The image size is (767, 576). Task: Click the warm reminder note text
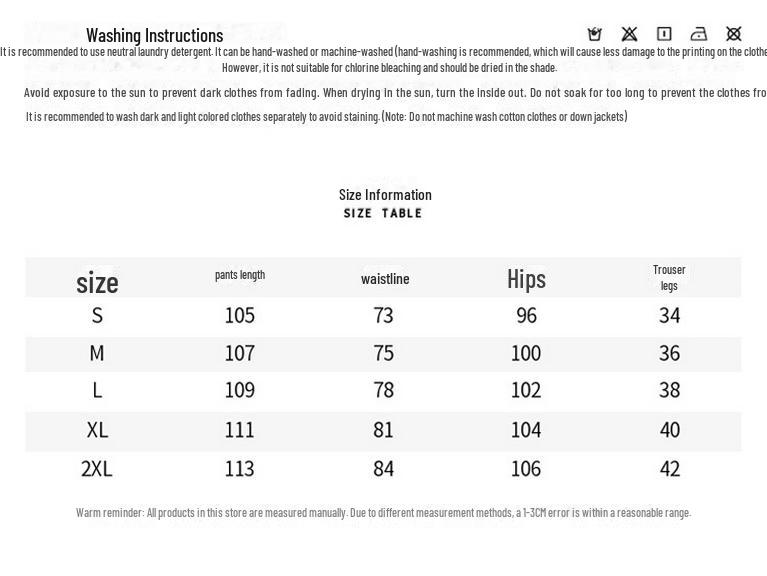[x=383, y=513]
